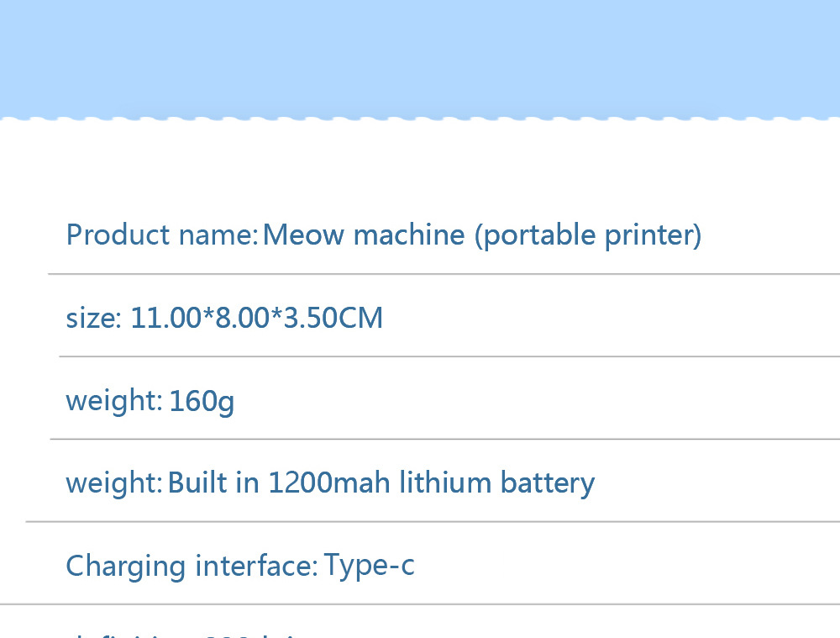Screen dimensions: 840x638
Task: Select the "Type-c" value
Action: click(369, 566)
